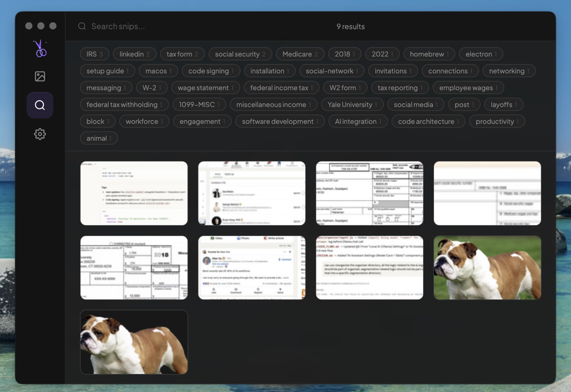Focus the Search snips input field
This screenshot has width=571, height=392.
coord(205,26)
